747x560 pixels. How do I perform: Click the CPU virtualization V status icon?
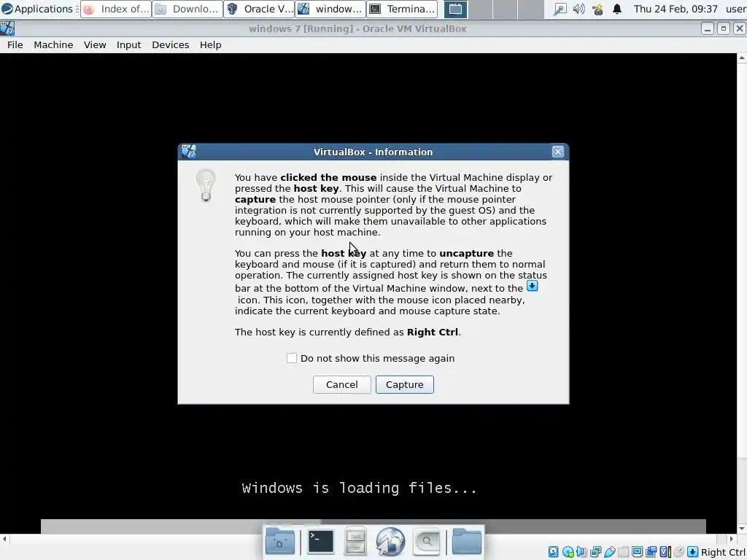[665, 552]
